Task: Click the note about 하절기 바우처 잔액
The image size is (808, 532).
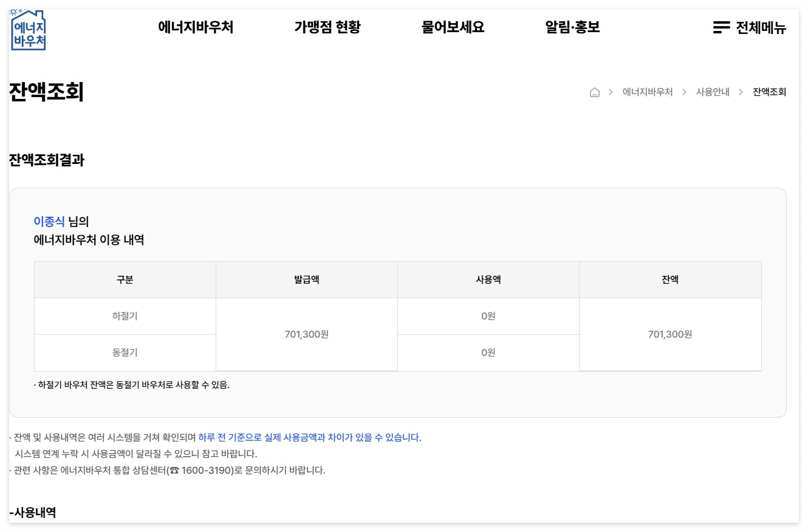Action: pyautogui.click(x=132, y=384)
